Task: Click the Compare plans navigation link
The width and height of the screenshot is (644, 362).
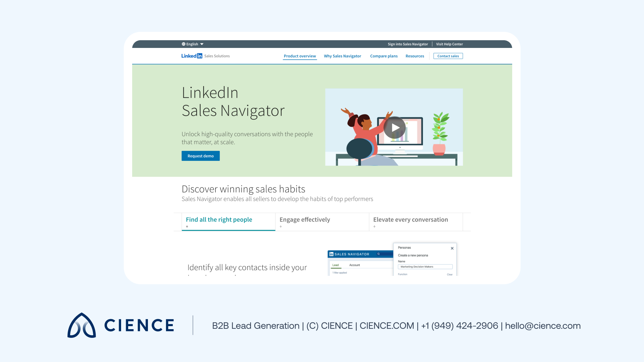Action: coord(383,56)
